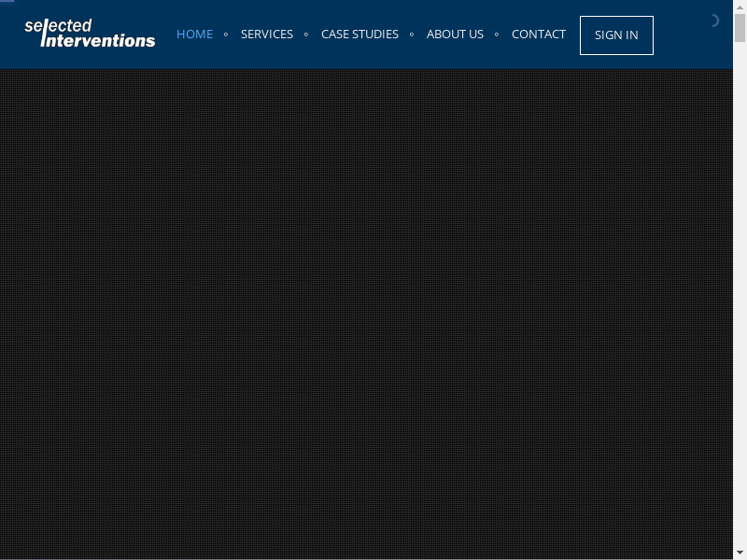Click the loading spinner icon in header
This screenshot has width=747, height=560.
713,21
